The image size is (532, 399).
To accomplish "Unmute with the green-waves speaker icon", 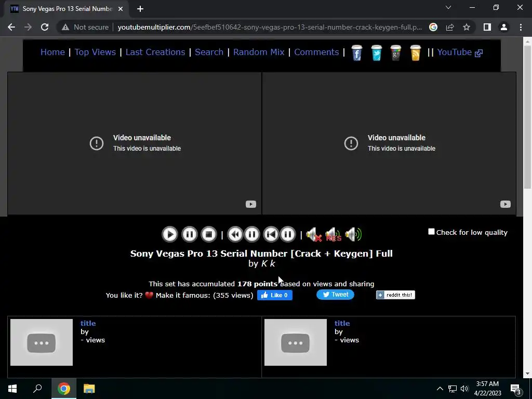I will click(x=353, y=234).
